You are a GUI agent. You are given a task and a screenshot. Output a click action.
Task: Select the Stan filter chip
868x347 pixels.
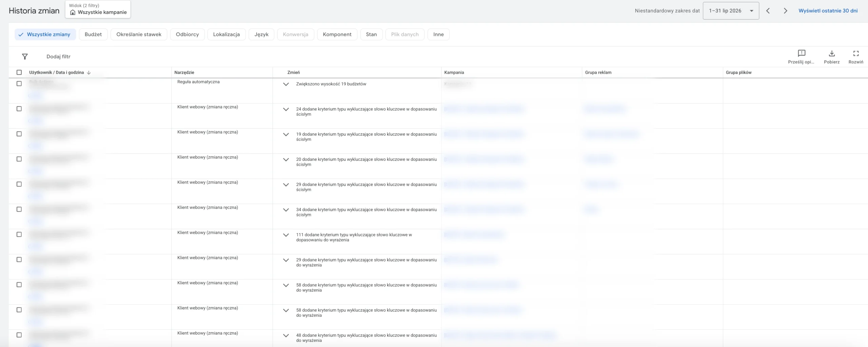(x=371, y=34)
